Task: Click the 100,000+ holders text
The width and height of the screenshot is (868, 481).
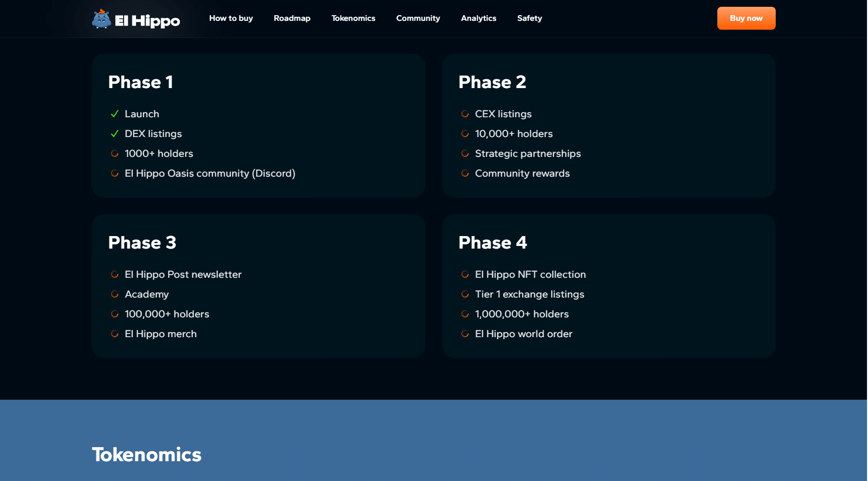Action: pos(167,314)
